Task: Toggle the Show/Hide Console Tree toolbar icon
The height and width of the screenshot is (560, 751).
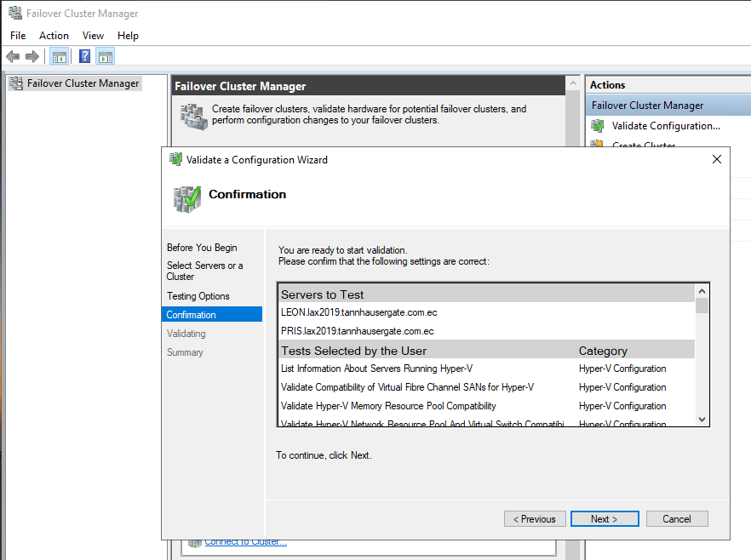Action: pyautogui.click(x=59, y=57)
